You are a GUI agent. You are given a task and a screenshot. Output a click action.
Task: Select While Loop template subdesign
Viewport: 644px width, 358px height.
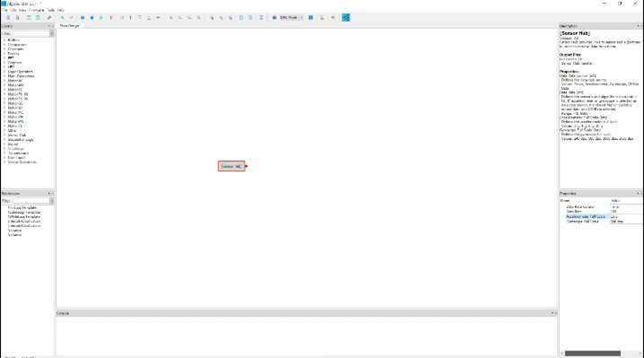tap(24, 217)
